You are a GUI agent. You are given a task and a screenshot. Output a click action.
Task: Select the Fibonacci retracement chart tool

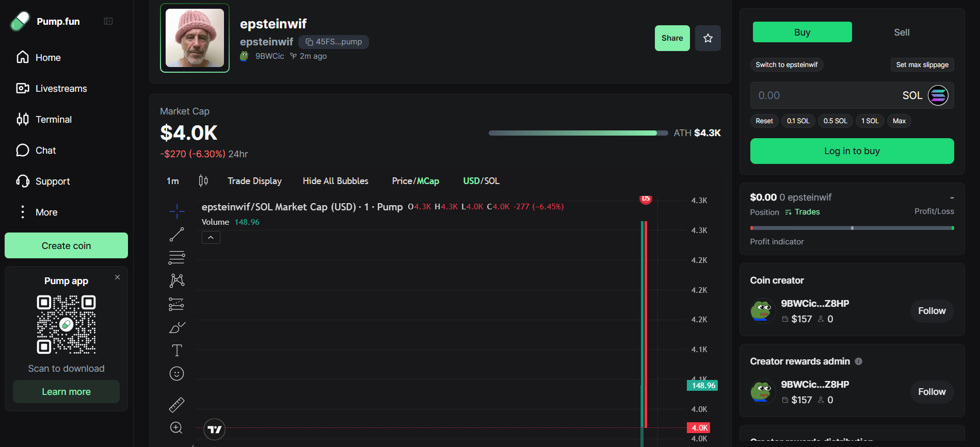click(177, 257)
